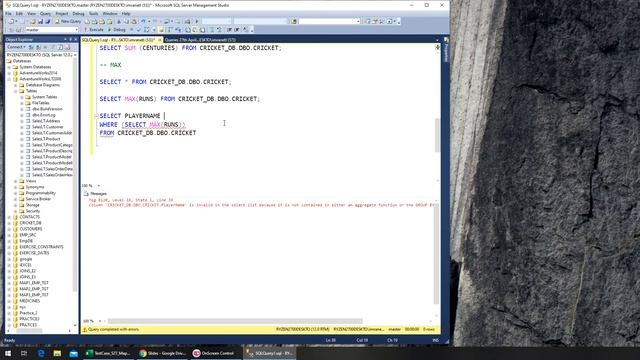640x360 pixels.
Task: Close the SQLQuery1.sql tab
Action: [160, 40]
